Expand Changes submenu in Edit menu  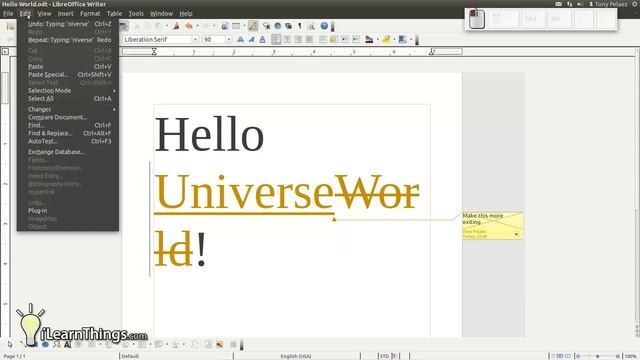point(68,109)
